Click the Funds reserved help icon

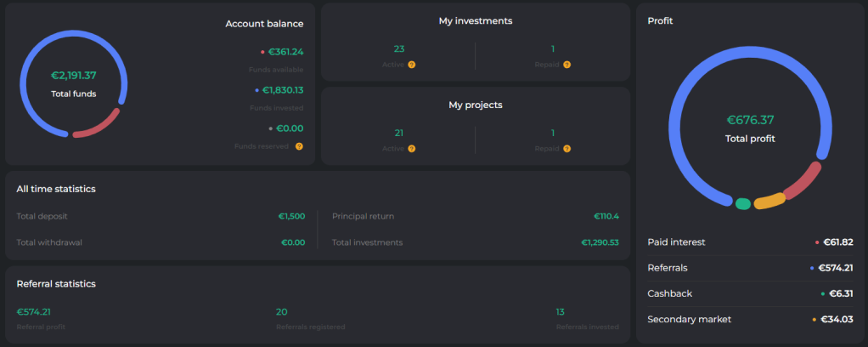pos(299,146)
